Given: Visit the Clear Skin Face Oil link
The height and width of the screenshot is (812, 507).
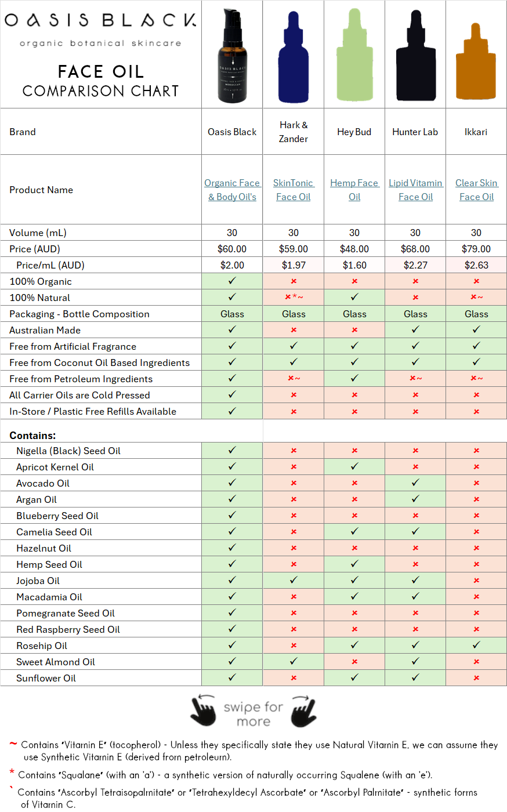Looking at the screenshot, I should pyautogui.click(x=476, y=190).
